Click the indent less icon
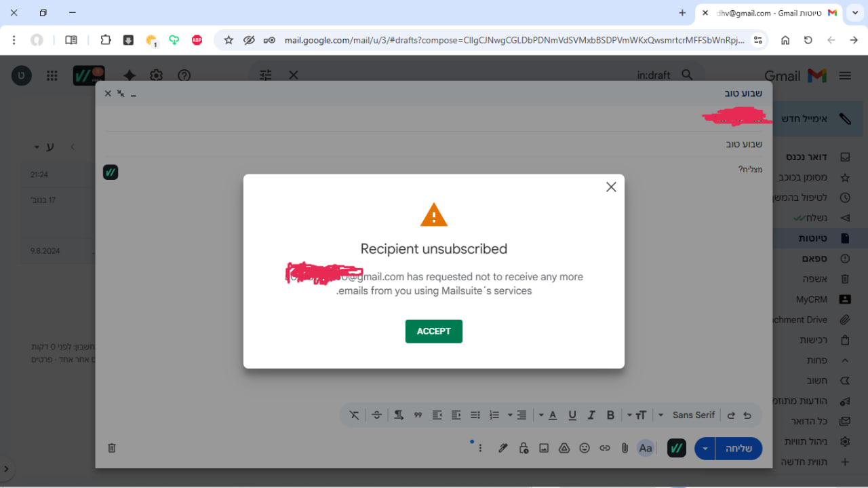 coord(456,415)
